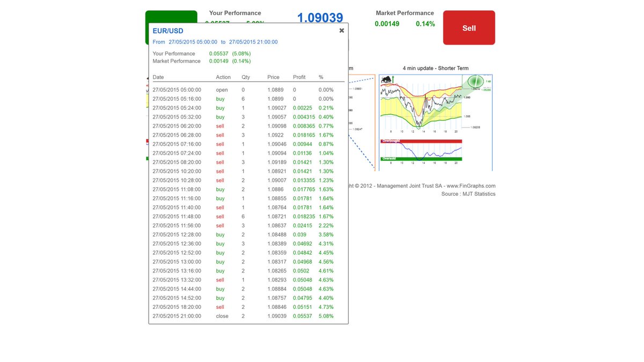This screenshot has height=362, width=644.
Task: Click the 0.40% value in the 05:32:00 row
Action: point(326,117)
